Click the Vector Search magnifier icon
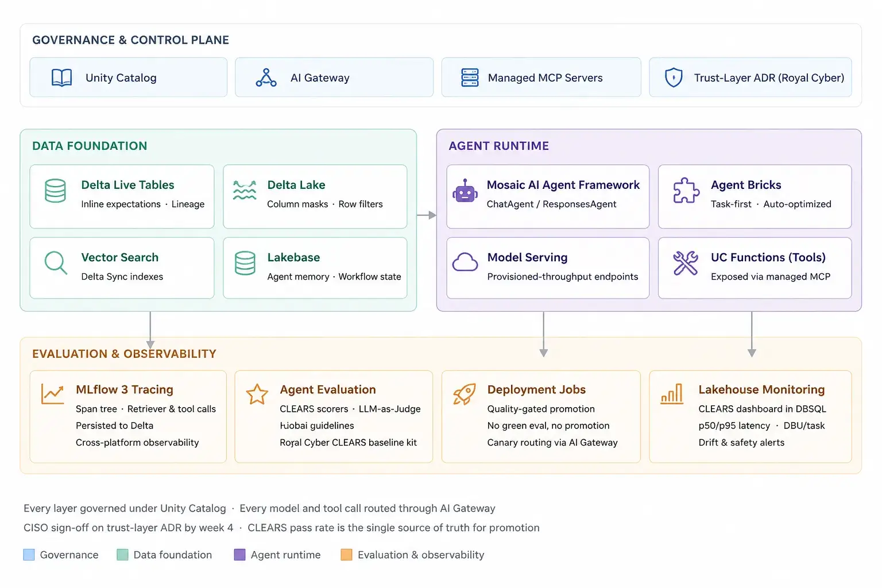The width and height of the screenshot is (882, 588). coord(56,263)
